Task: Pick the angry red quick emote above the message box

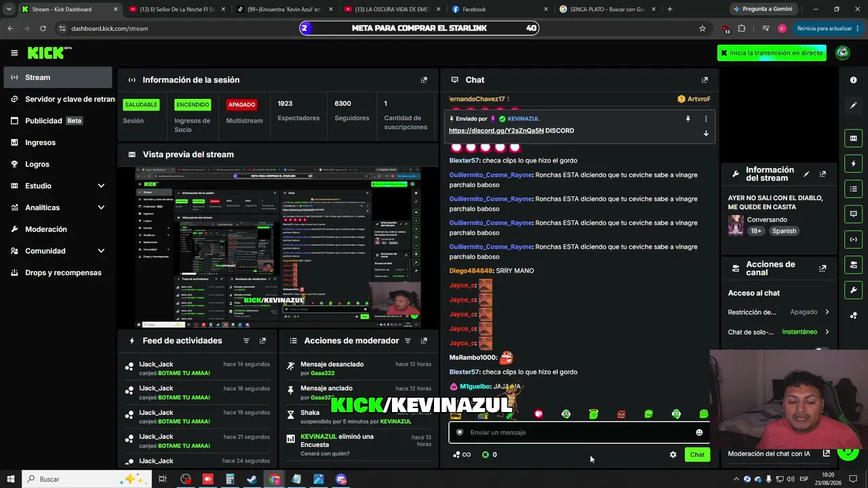Action: coord(621,414)
